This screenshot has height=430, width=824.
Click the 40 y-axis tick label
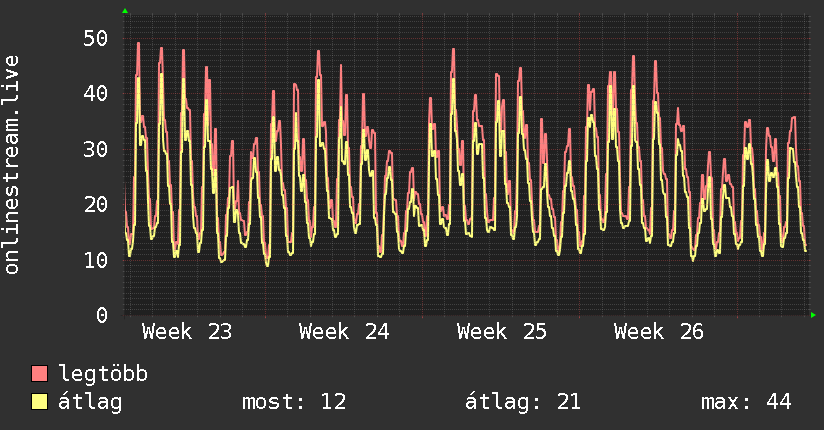(x=96, y=94)
